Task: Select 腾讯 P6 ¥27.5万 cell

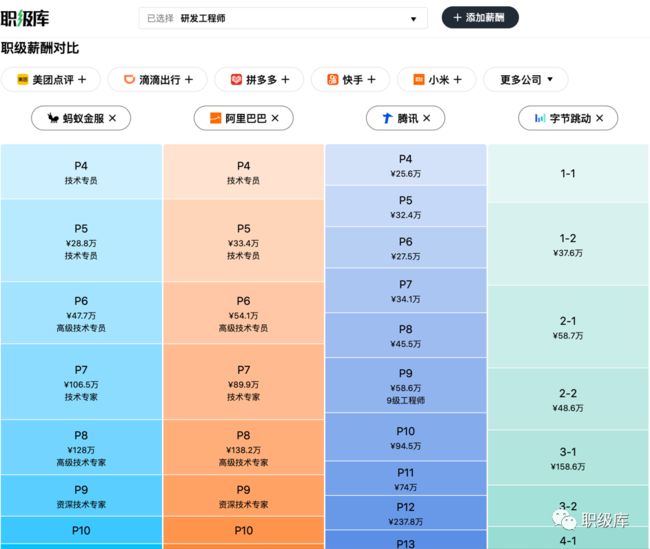Action: (x=406, y=248)
